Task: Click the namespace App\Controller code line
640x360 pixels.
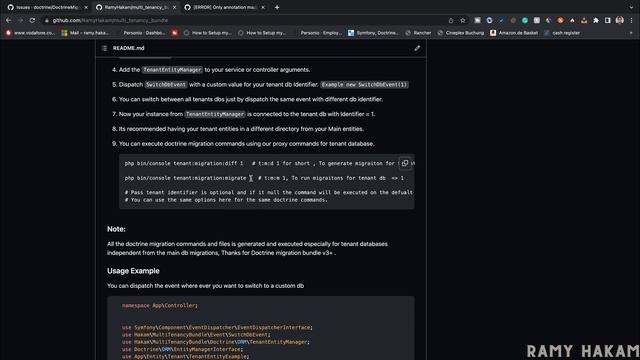Action: coord(160,305)
